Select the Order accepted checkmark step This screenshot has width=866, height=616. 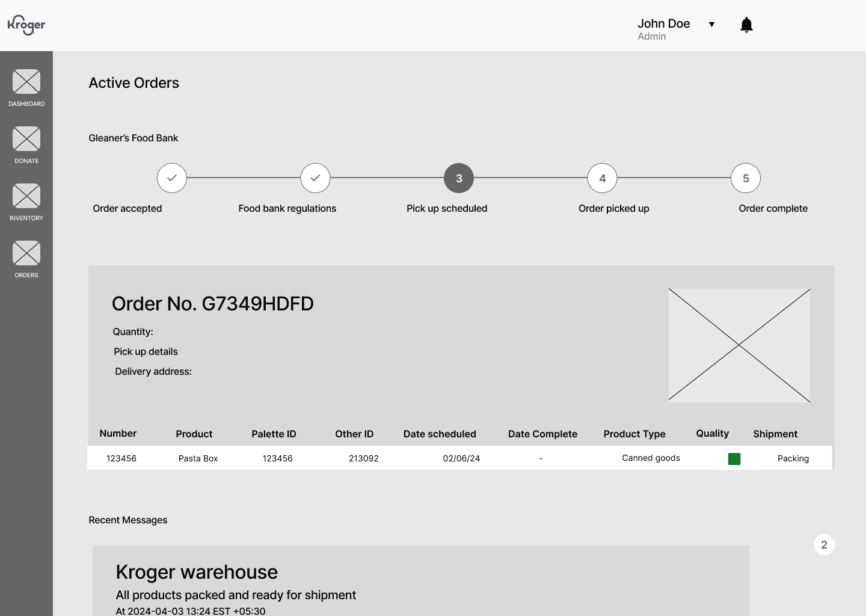(x=172, y=178)
